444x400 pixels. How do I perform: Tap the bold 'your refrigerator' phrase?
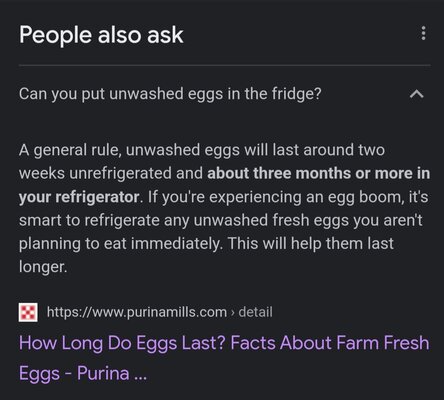79,197
